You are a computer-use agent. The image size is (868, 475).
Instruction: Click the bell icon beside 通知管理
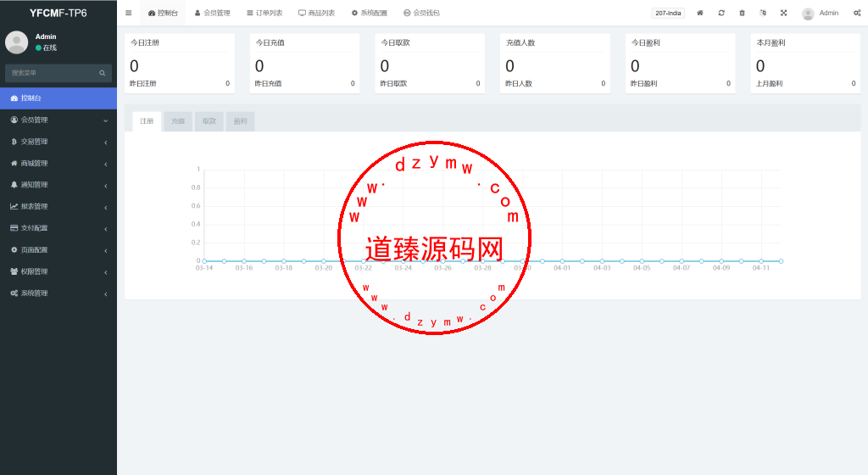pos(14,185)
